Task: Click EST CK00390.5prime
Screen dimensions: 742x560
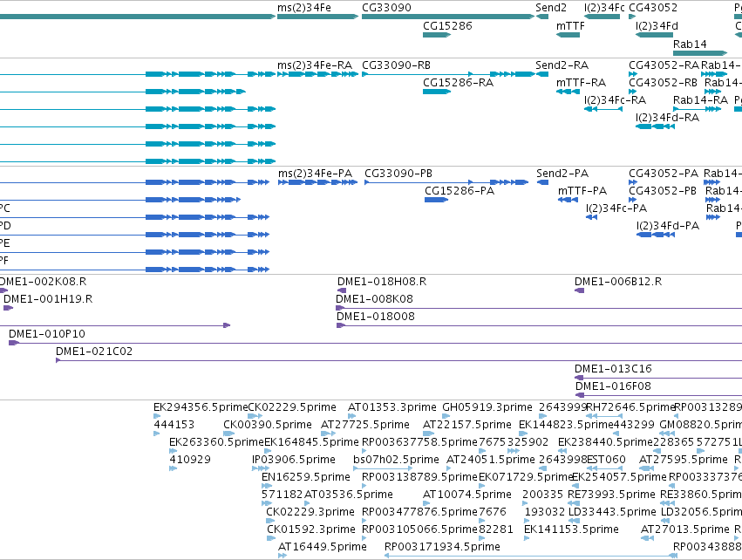Action: [229, 434]
